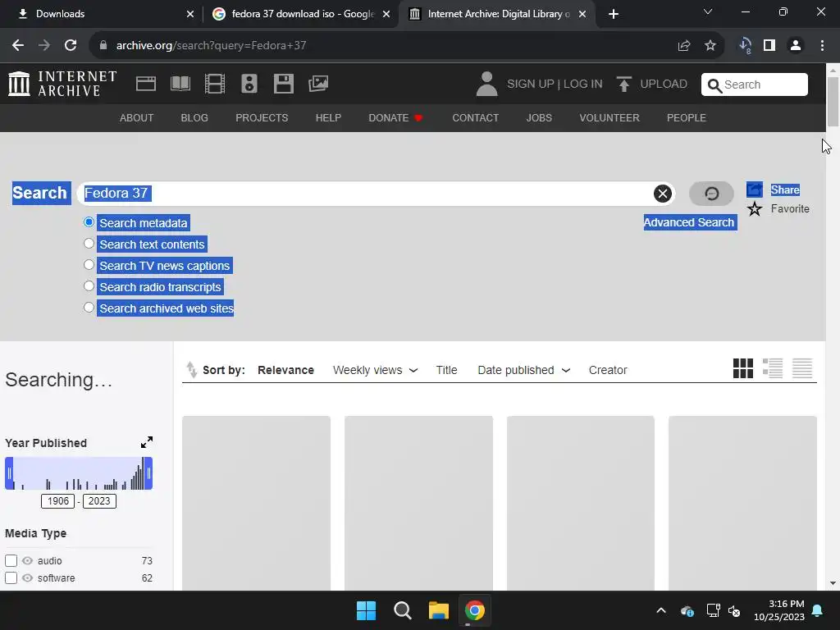Open the DONATE menu item
This screenshot has width=840, height=630.
pos(395,118)
